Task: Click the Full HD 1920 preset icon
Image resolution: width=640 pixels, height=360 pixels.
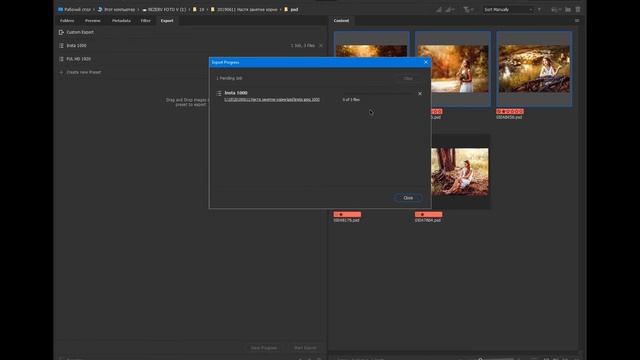Action: [x=61, y=59]
